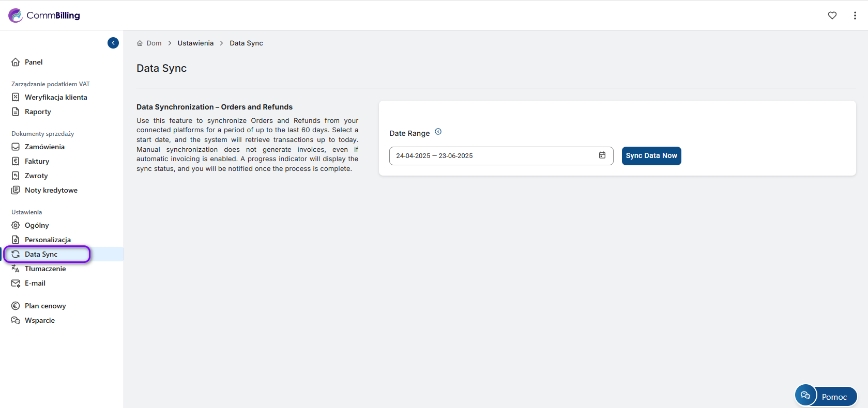Collapse the sidebar with arrow button

coord(113,43)
